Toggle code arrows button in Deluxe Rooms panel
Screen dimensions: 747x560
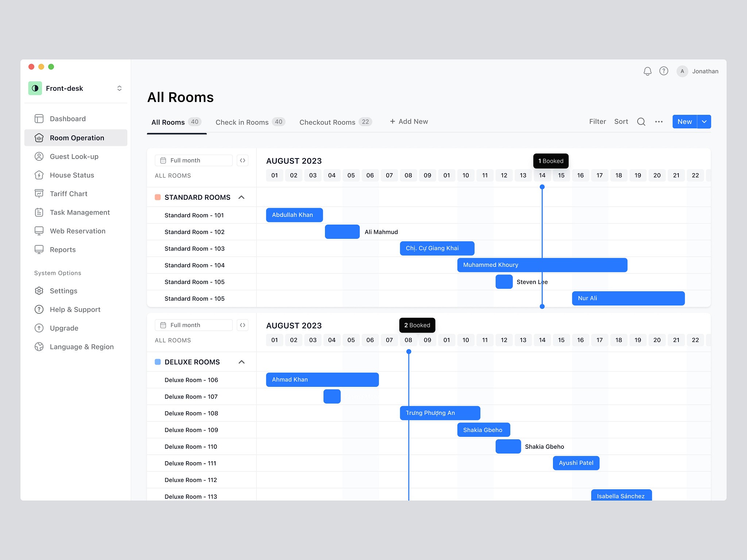click(x=243, y=325)
